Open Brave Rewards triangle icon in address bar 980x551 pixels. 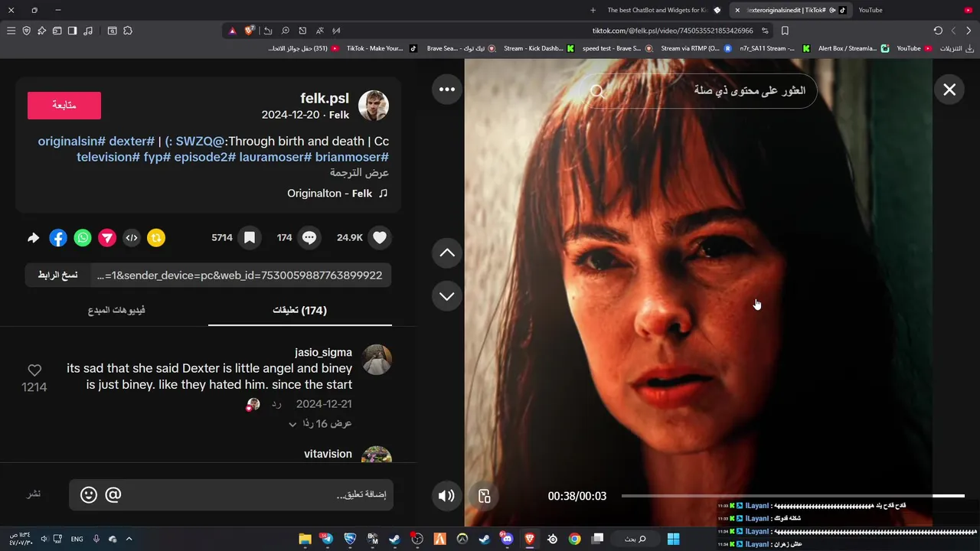click(232, 31)
